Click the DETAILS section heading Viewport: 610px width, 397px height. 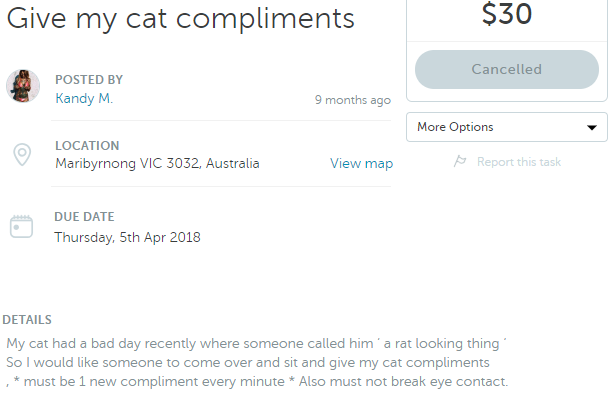27,320
